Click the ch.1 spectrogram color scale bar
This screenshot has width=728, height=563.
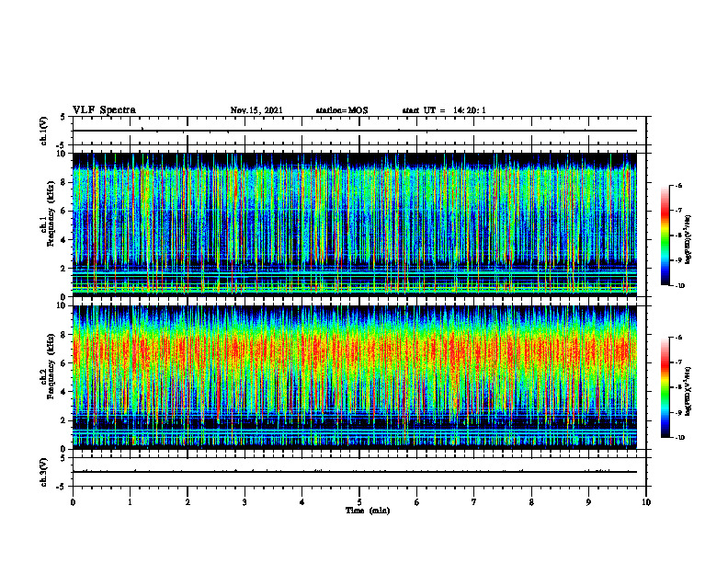pyautogui.click(x=665, y=236)
